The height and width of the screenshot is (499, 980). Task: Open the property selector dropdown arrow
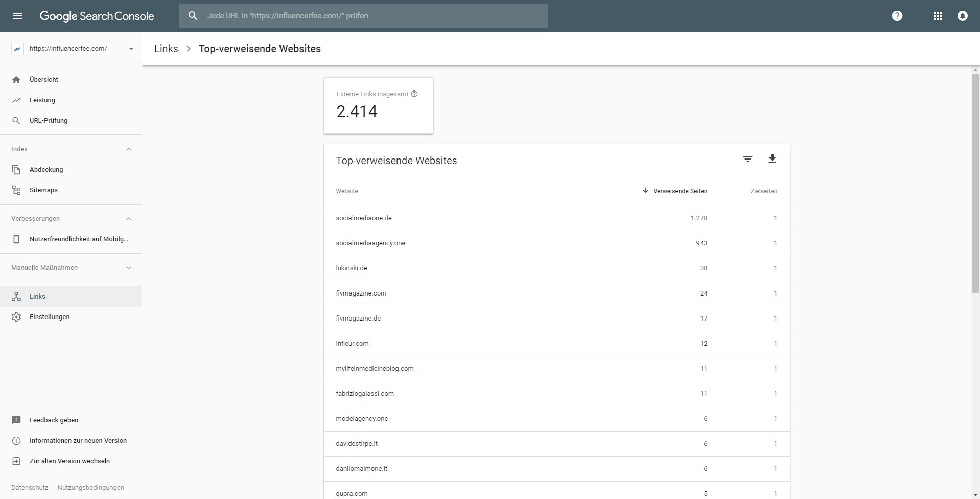131,49
